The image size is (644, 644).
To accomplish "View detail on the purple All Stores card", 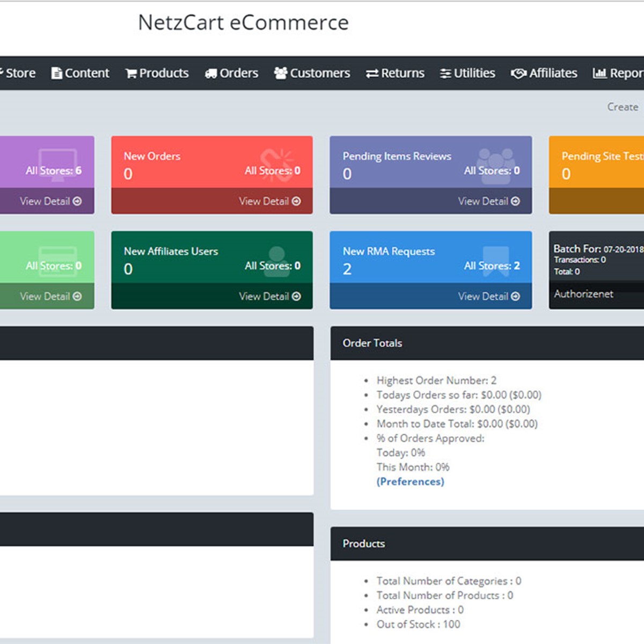I will pyautogui.click(x=50, y=201).
